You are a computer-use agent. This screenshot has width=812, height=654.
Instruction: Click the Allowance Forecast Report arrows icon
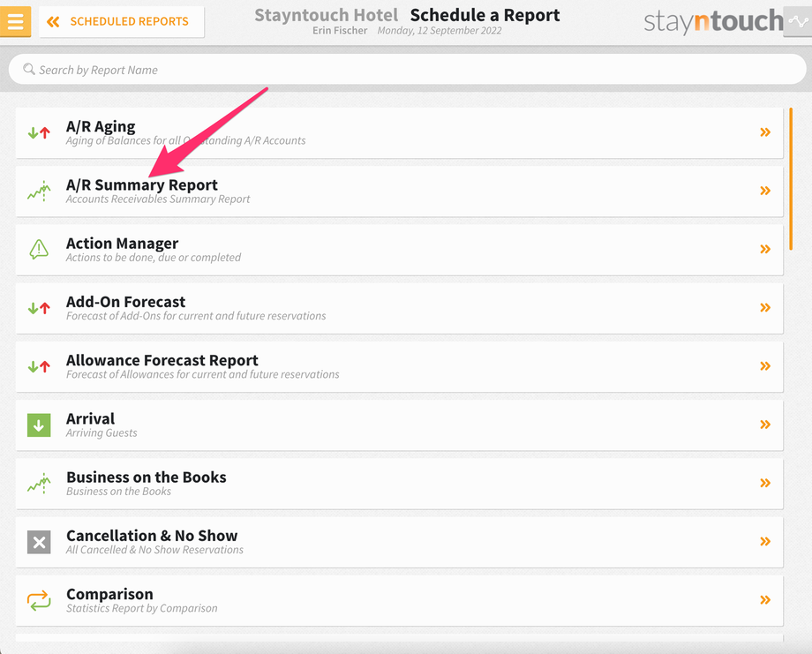pos(39,367)
